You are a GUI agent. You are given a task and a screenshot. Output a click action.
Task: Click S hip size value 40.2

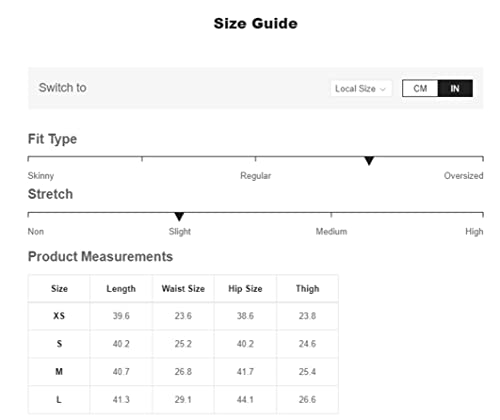point(245,344)
